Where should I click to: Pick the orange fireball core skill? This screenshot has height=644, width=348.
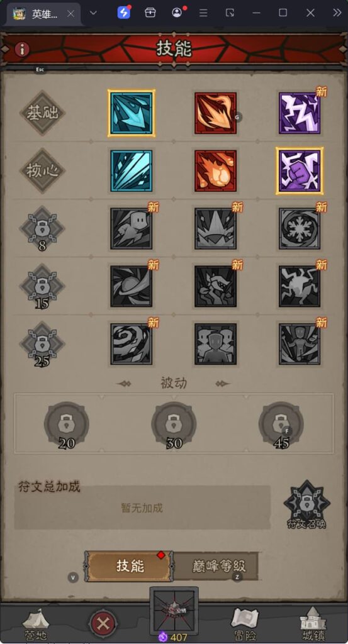215,170
